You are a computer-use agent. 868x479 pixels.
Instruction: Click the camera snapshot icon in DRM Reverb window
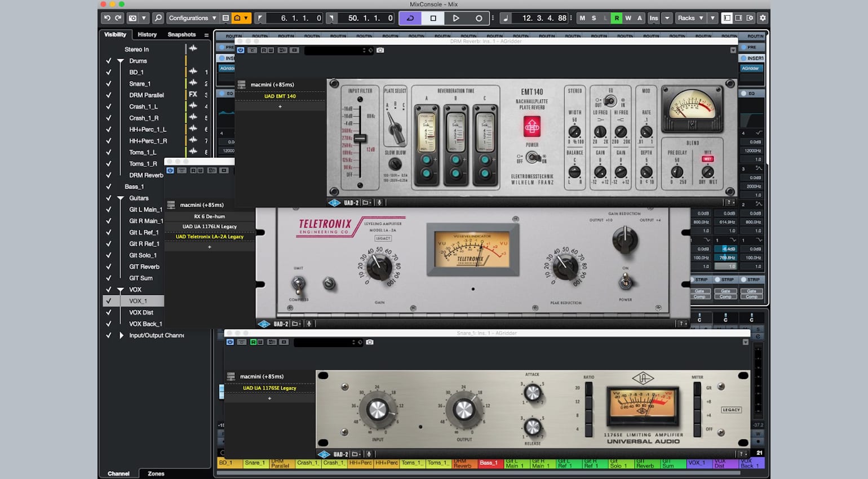(380, 50)
